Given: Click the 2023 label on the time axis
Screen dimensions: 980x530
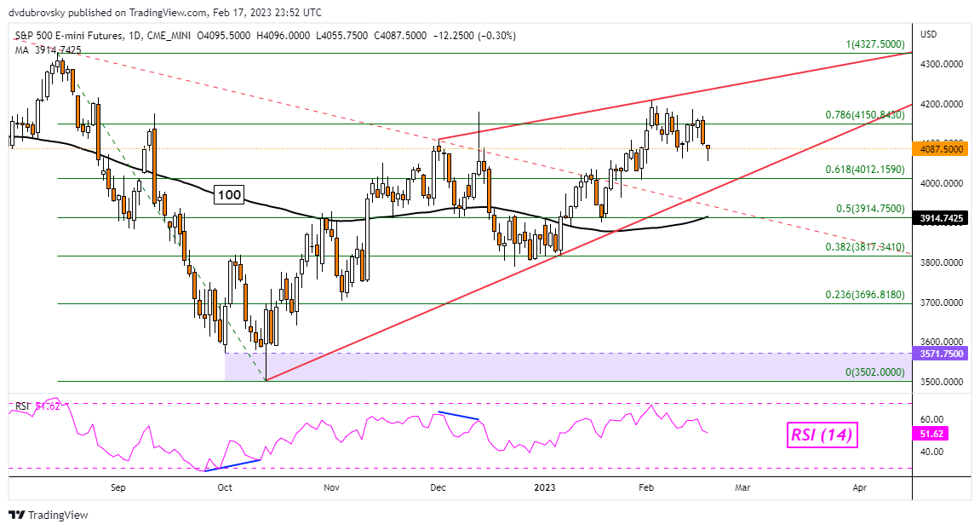Looking at the screenshot, I should click(x=544, y=487).
